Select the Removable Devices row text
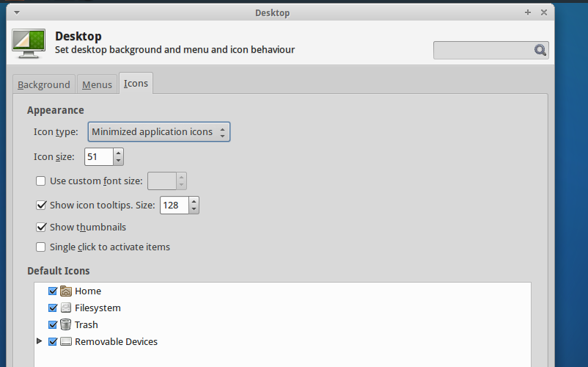The height and width of the screenshot is (367, 588). click(116, 341)
